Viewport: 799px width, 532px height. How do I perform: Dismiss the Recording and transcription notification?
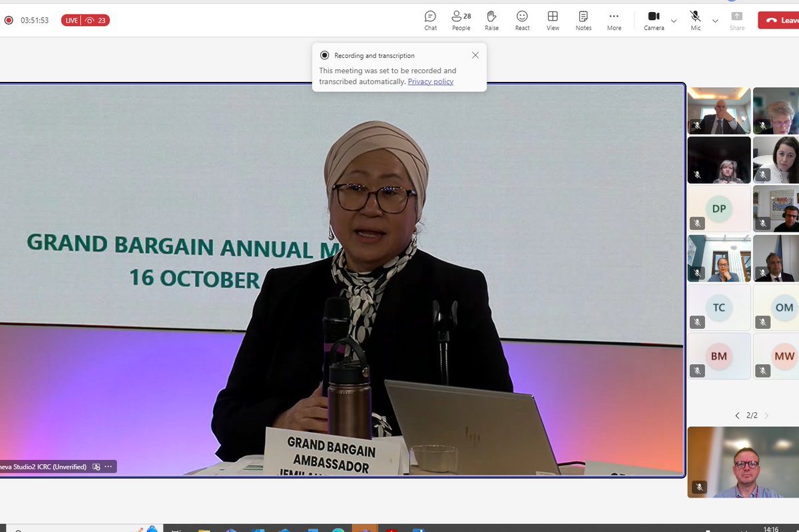click(475, 55)
